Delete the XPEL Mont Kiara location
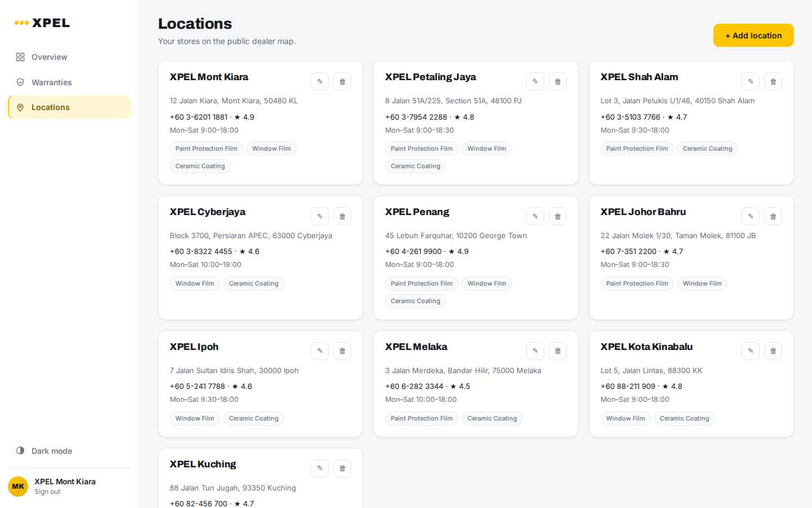812x508 pixels. tap(342, 81)
